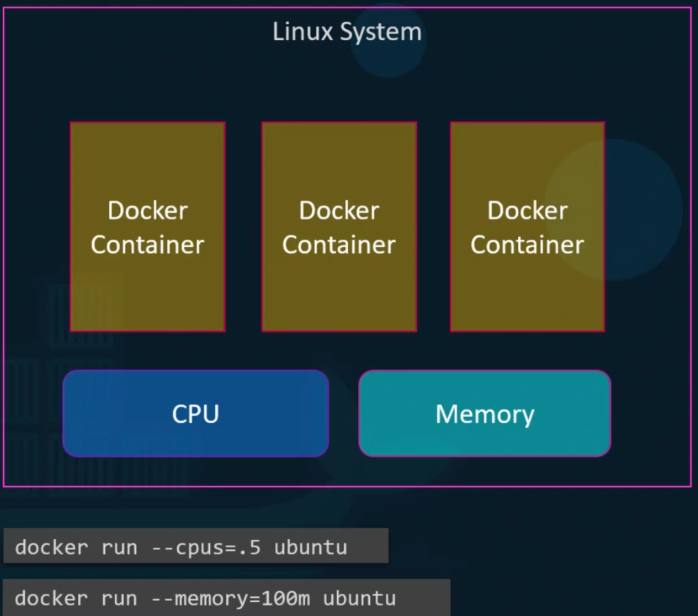
Task: Click the blue CPU block
Action: point(196,413)
